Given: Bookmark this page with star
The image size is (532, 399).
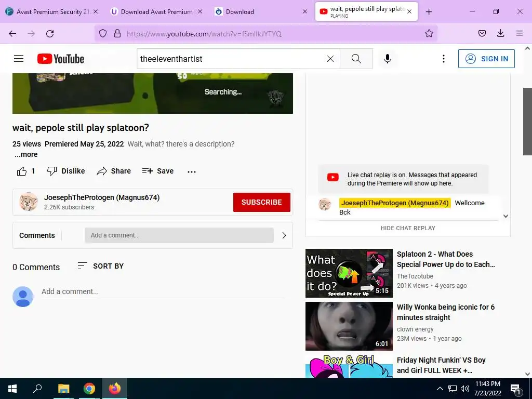Looking at the screenshot, I should (x=429, y=33).
